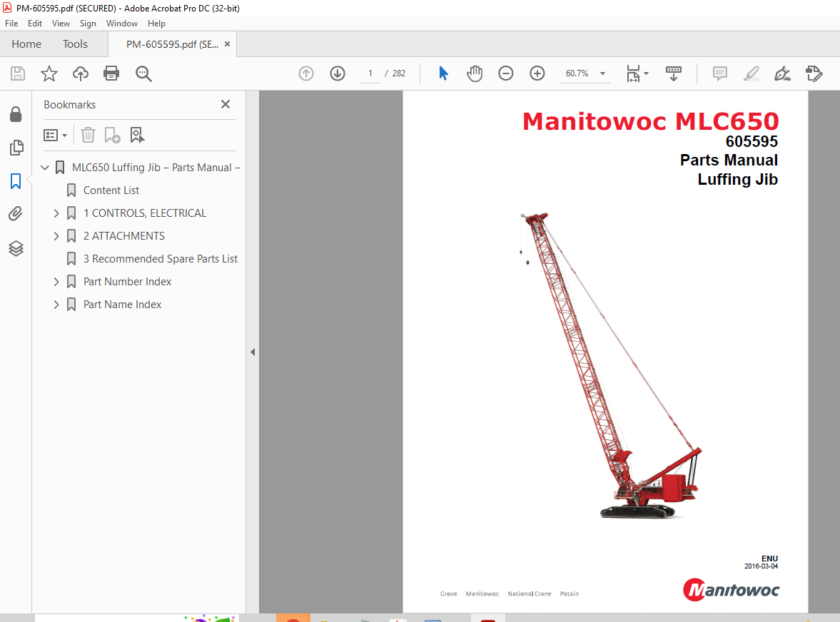Open the find text search tool

click(x=143, y=73)
